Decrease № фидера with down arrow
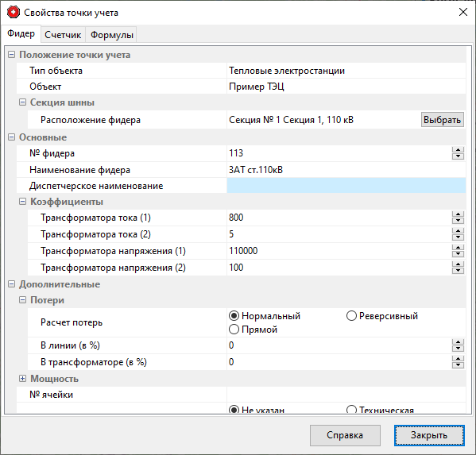The height and width of the screenshot is (455, 476). [458, 156]
